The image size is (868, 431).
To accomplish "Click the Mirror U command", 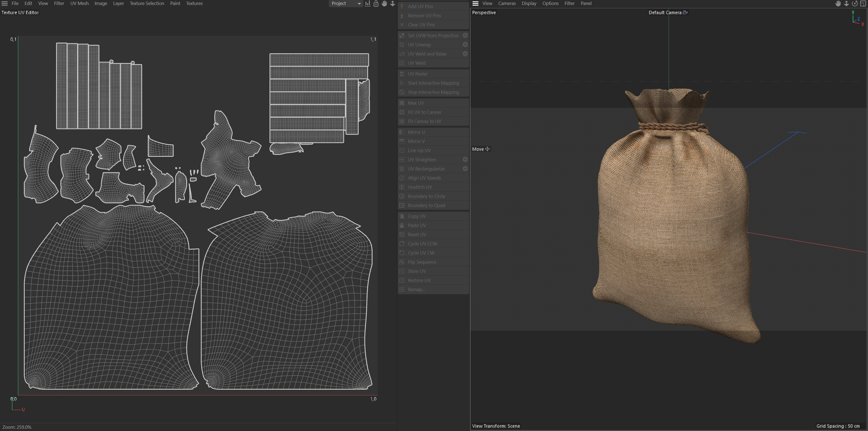I will 416,132.
